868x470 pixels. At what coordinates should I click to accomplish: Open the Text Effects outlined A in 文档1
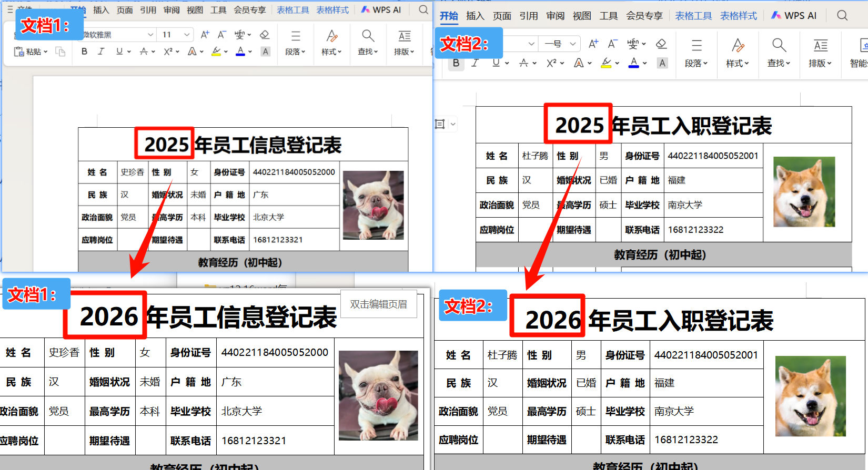[x=192, y=52]
